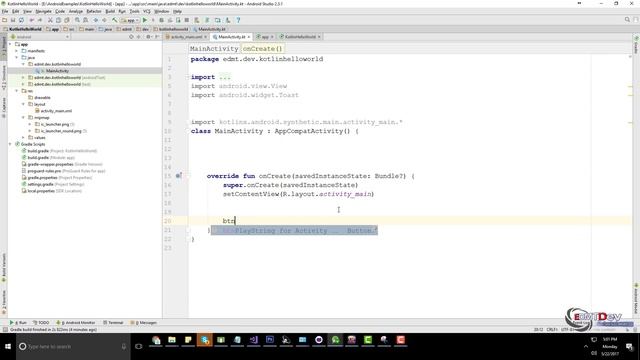Click the Photoshop icon in taskbar
The width and height of the screenshot is (640, 360).
pos(270,340)
